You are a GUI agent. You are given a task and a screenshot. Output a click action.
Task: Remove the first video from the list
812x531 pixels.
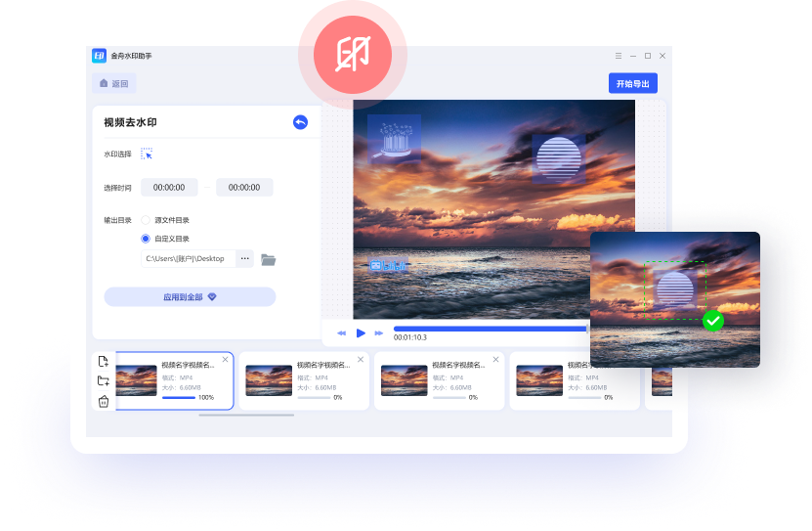[x=225, y=360]
